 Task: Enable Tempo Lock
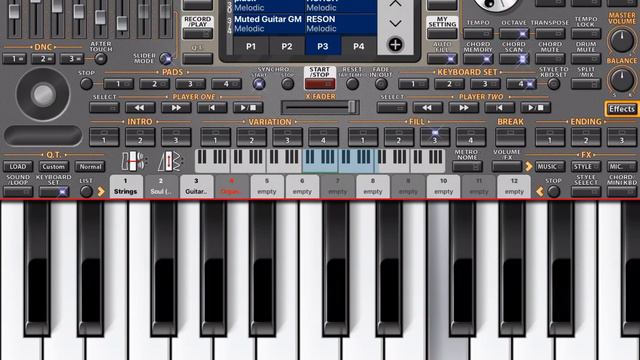(x=586, y=33)
